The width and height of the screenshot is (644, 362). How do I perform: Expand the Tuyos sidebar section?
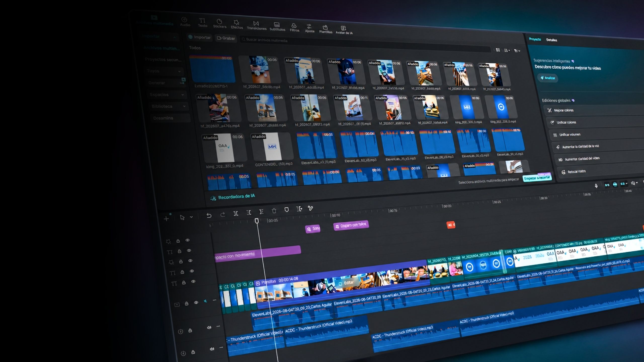(x=164, y=71)
